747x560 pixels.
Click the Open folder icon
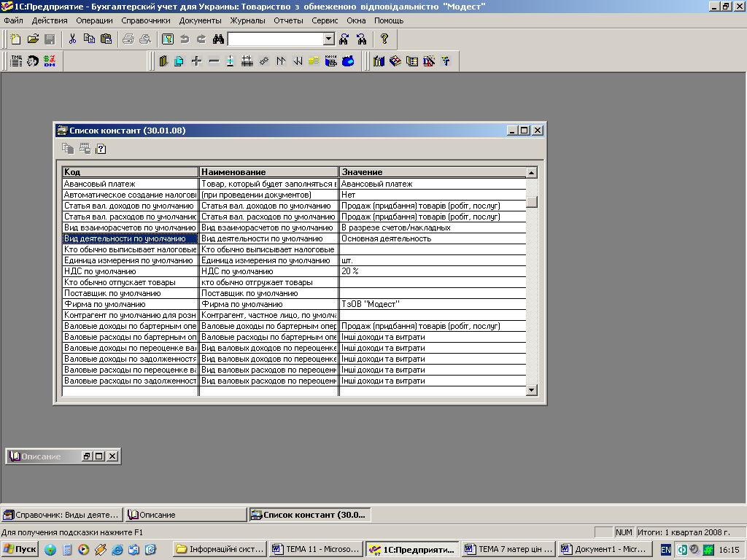[x=33, y=39]
